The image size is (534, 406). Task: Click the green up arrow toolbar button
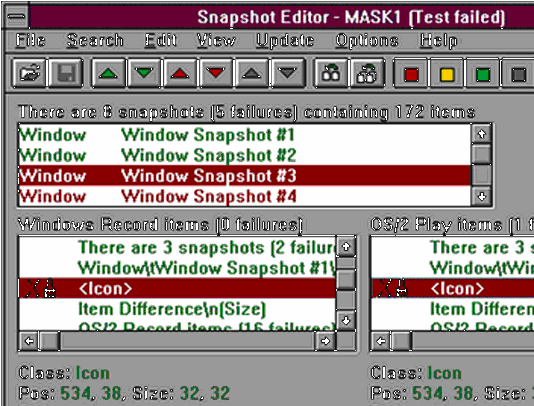[x=109, y=74]
